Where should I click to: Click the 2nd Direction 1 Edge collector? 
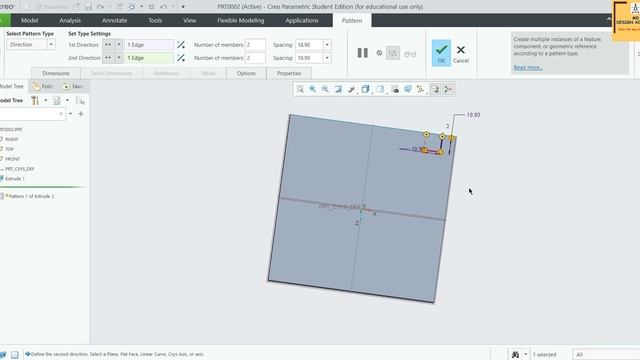click(x=149, y=58)
